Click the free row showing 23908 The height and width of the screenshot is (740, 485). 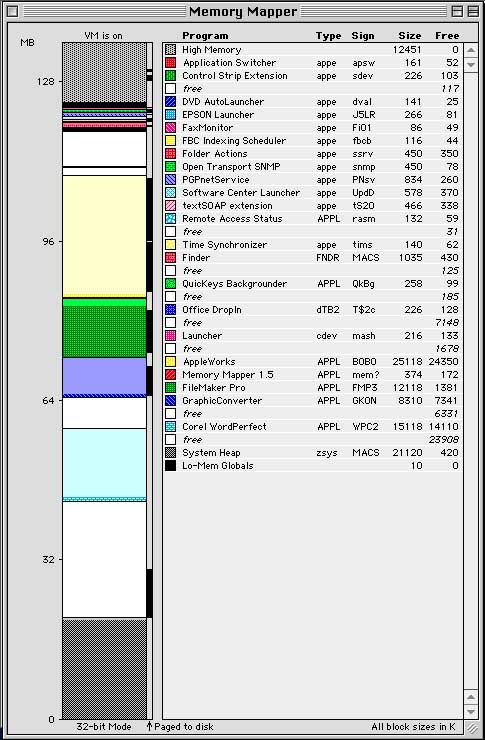pyautogui.click(x=312, y=440)
